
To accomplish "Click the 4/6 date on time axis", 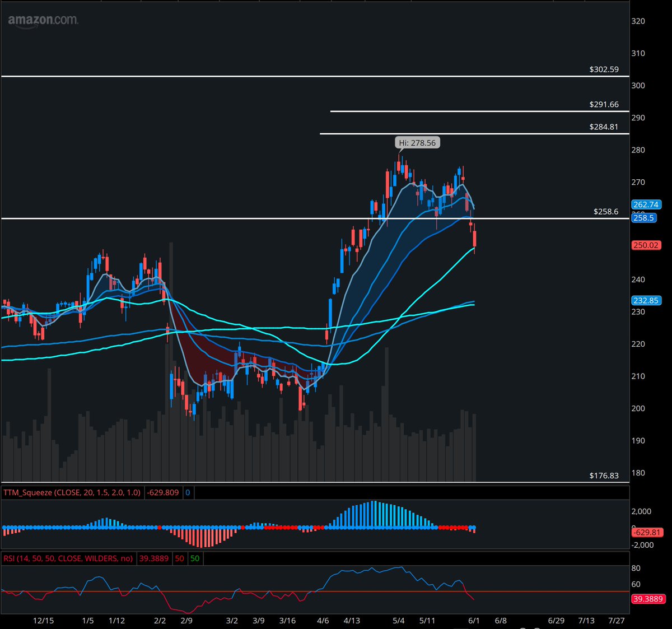I will tap(323, 621).
